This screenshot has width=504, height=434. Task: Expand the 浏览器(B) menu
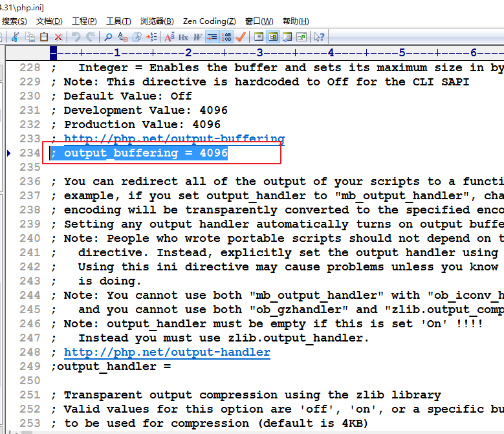(157, 21)
